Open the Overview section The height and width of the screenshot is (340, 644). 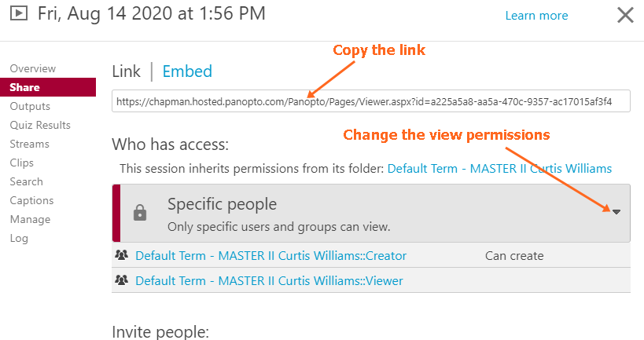[x=33, y=69]
